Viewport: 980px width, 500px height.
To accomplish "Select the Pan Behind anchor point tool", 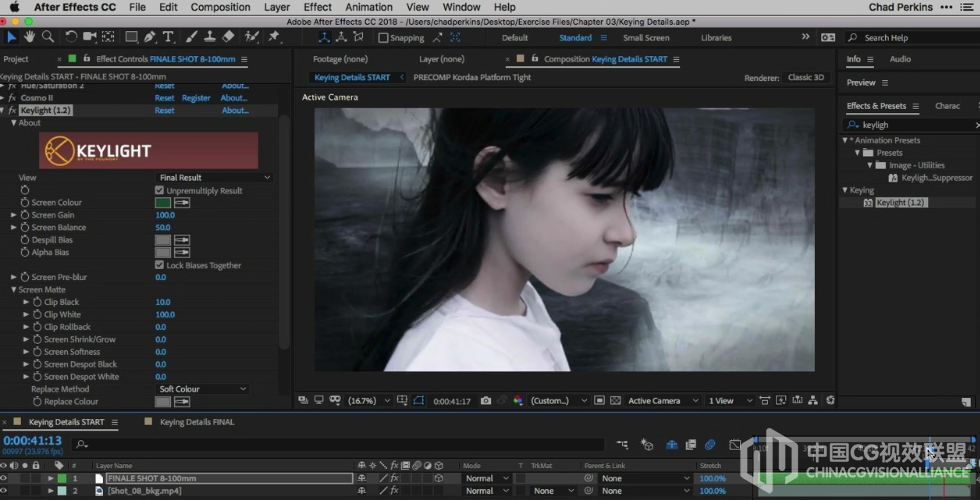I will point(108,37).
